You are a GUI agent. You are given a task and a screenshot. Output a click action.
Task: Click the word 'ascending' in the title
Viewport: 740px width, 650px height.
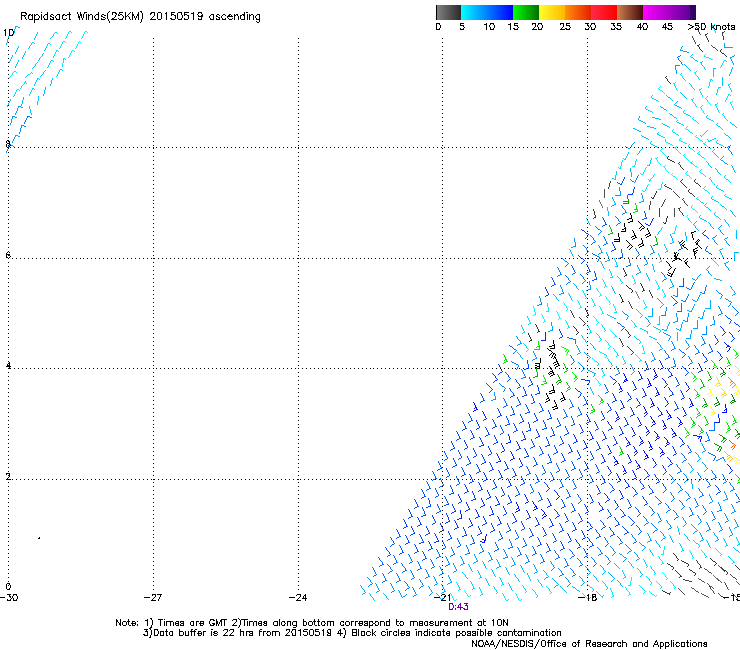[235, 17]
